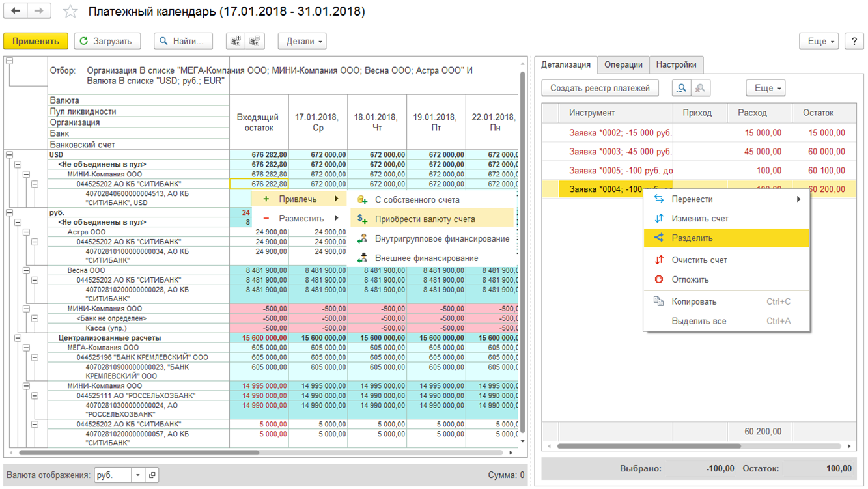
Task: Open the Валюта отображения currency dropdown
Action: [137, 475]
